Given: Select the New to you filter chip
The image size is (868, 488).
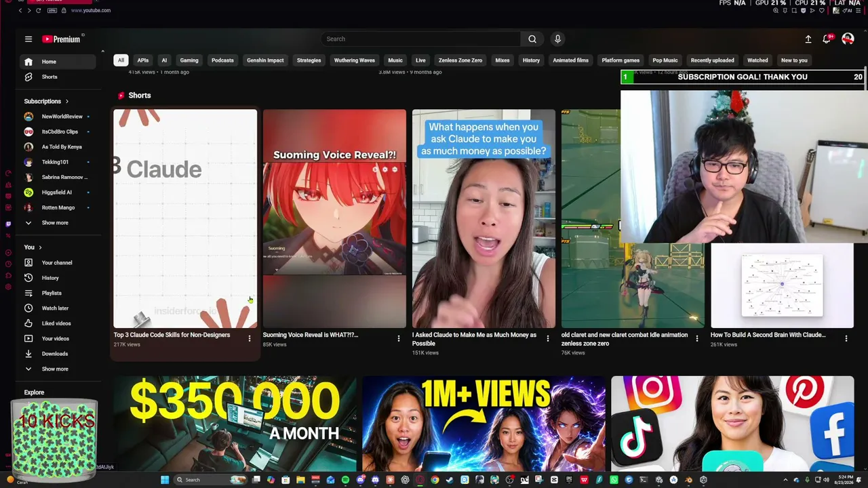Looking at the screenshot, I should pos(794,60).
